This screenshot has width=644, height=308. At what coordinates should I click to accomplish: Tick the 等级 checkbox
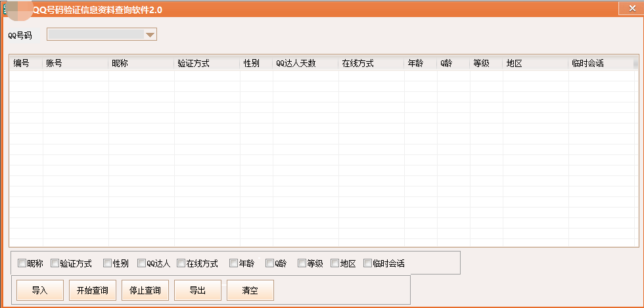[302, 263]
